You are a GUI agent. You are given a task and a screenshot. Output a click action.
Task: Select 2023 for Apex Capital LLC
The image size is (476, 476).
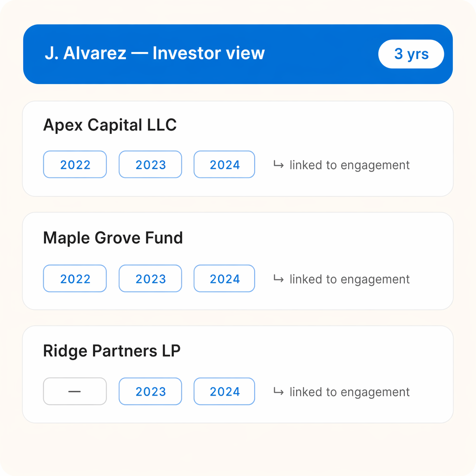pyautogui.click(x=150, y=165)
